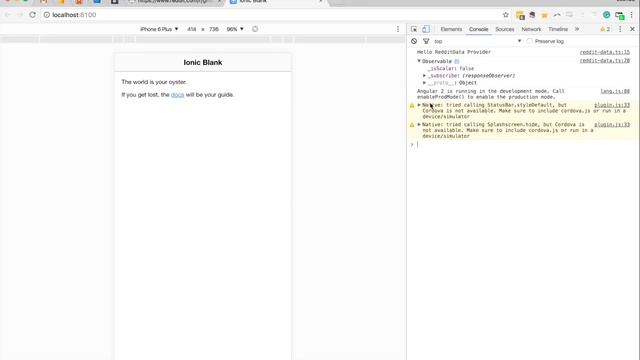This screenshot has width=640, height=360.
Task: Switch to the Sources tab
Action: (x=504, y=29)
